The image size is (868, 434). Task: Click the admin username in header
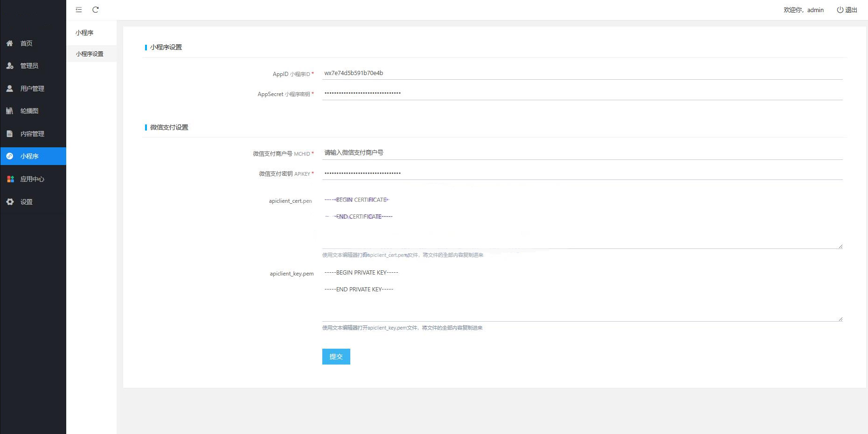click(815, 10)
